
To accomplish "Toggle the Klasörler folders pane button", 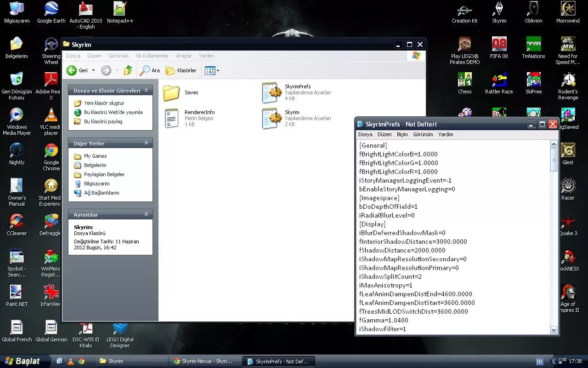I will tap(181, 70).
